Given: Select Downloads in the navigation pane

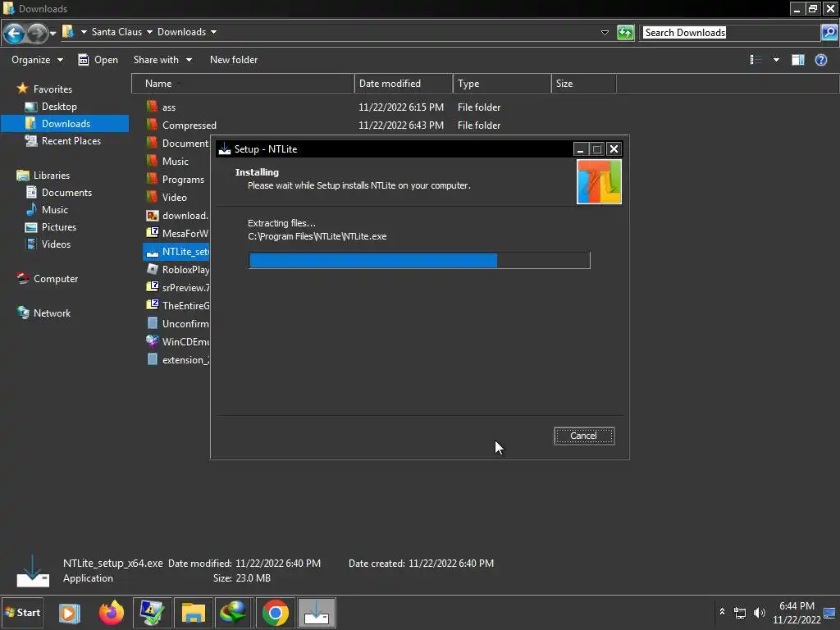Looking at the screenshot, I should click(x=65, y=124).
